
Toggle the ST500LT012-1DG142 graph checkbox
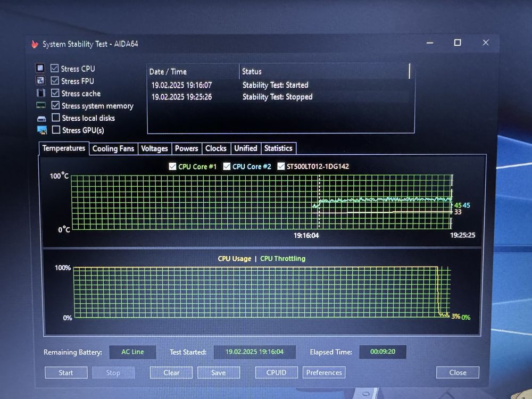[281, 166]
